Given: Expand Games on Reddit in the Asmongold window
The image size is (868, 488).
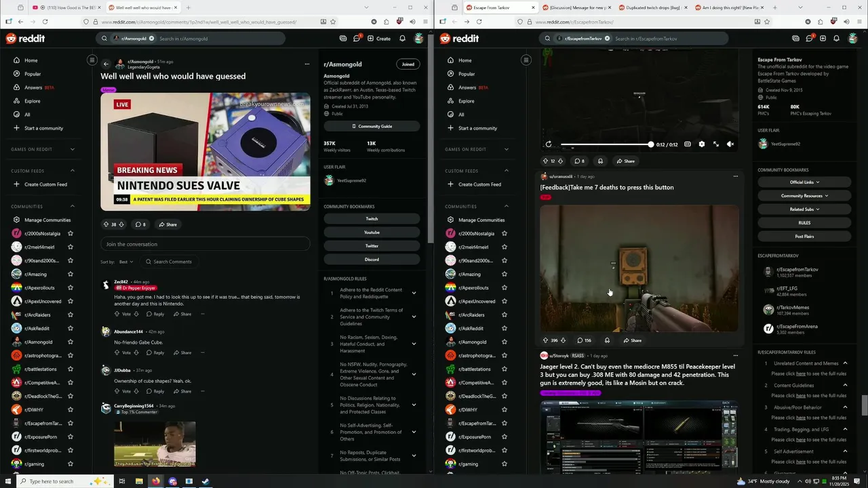Looking at the screenshot, I should pyautogui.click(x=73, y=149).
